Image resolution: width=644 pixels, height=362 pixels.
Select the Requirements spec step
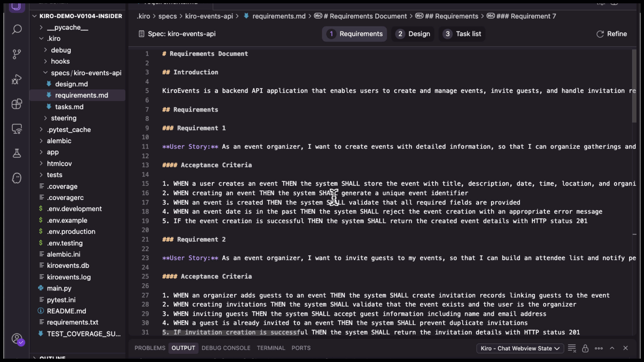click(x=355, y=34)
